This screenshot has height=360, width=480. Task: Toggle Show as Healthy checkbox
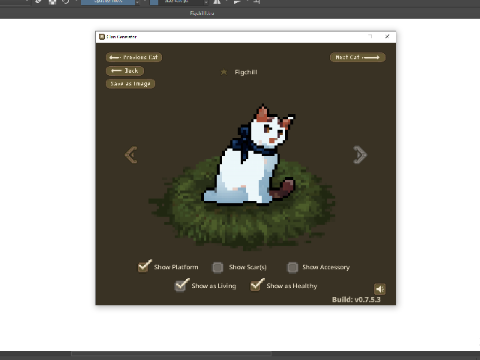(257, 285)
